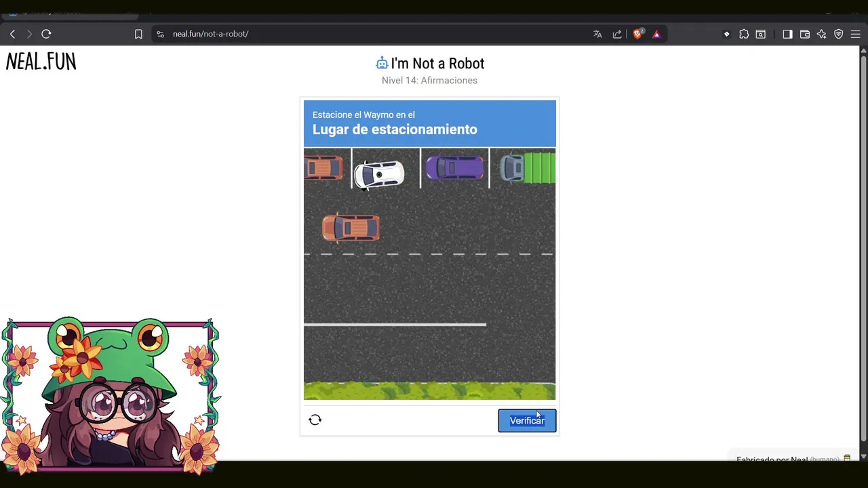This screenshot has height=488, width=868.
Task: Click the forward navigation arrow
Action: [x=29, y=34]
